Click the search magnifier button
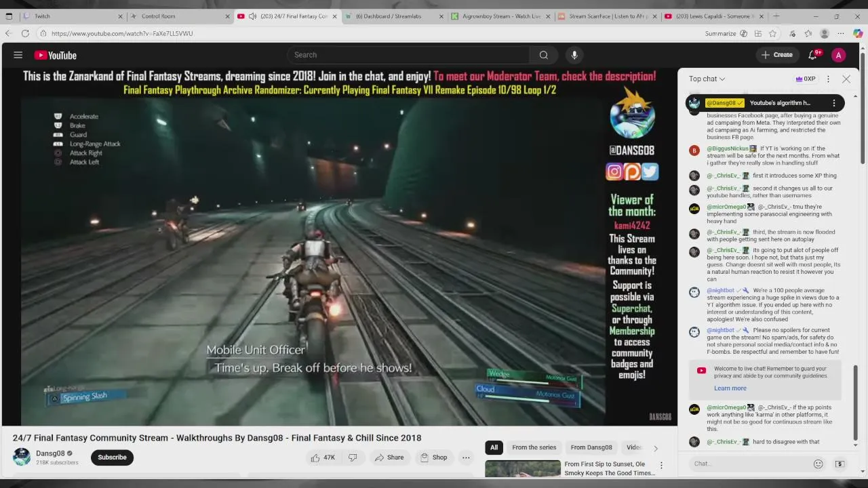This screenshot has height=488, width=868. (x=543, y=55)
